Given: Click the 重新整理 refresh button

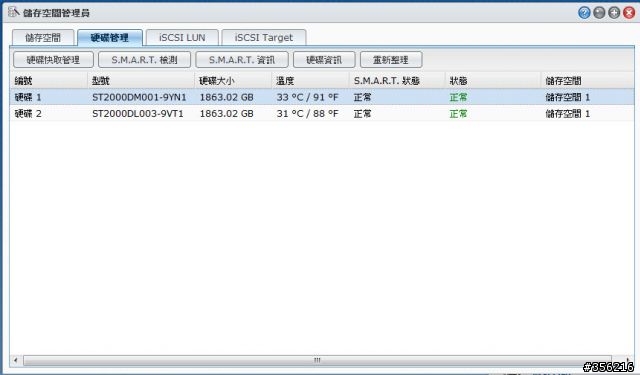Looking at the screenshot, I should click(x=391, y=60).
